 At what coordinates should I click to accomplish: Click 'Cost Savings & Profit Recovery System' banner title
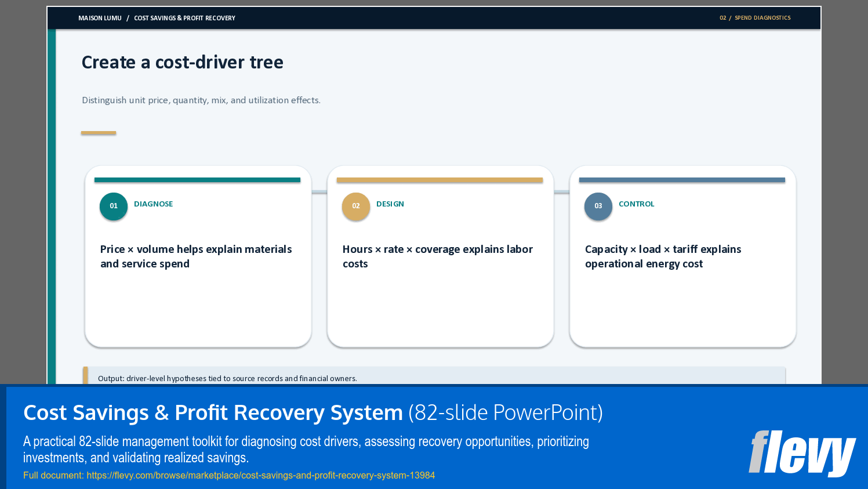tap(213, 413)
